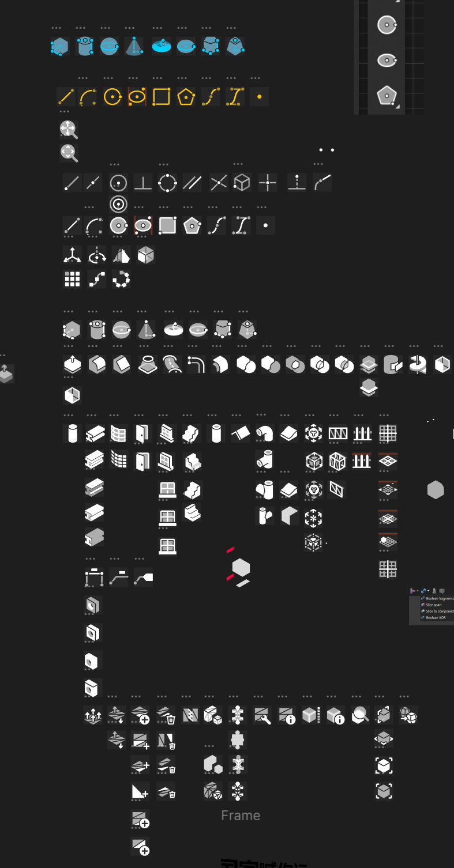Open the polygon button's dropdown in top-right toolbar
454x868 pixels.
tap(397, 106)
